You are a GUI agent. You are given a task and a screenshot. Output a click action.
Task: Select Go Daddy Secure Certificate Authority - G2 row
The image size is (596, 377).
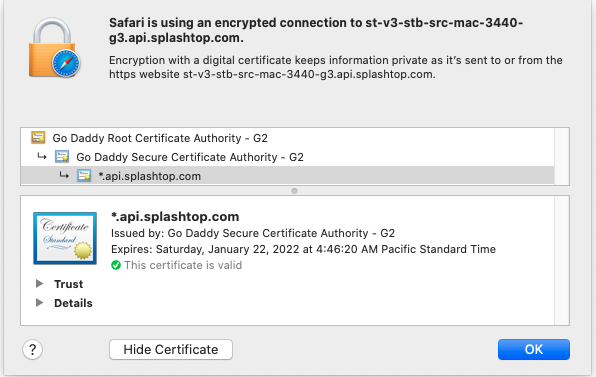click(x=287, y=157)
